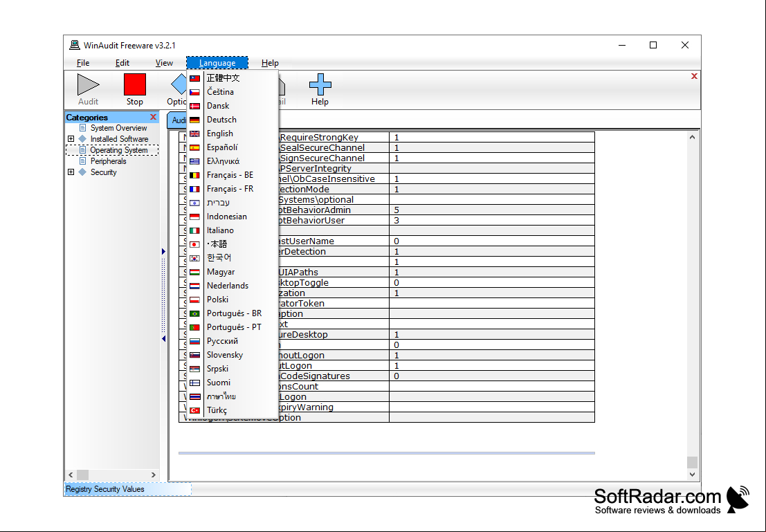Open the diamond Options toolbar icon
The image size is (766, 532).
coord(177,89)
